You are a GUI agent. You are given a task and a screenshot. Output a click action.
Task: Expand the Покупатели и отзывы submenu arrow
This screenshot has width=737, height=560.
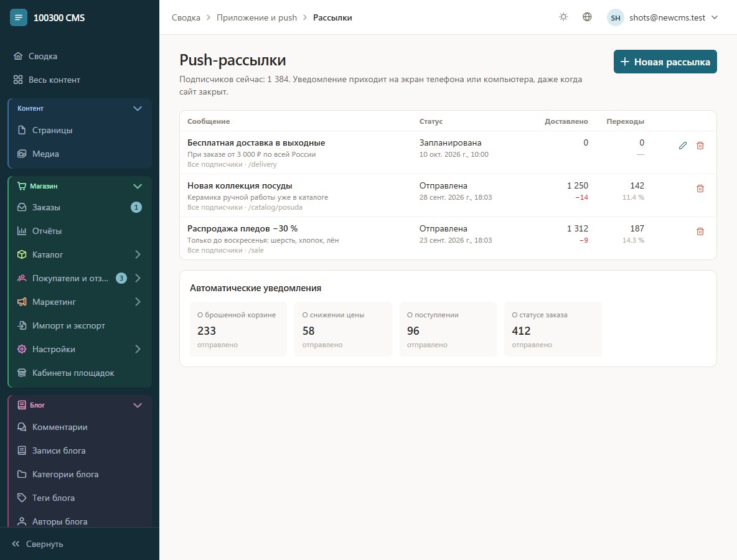click(138, 278)
